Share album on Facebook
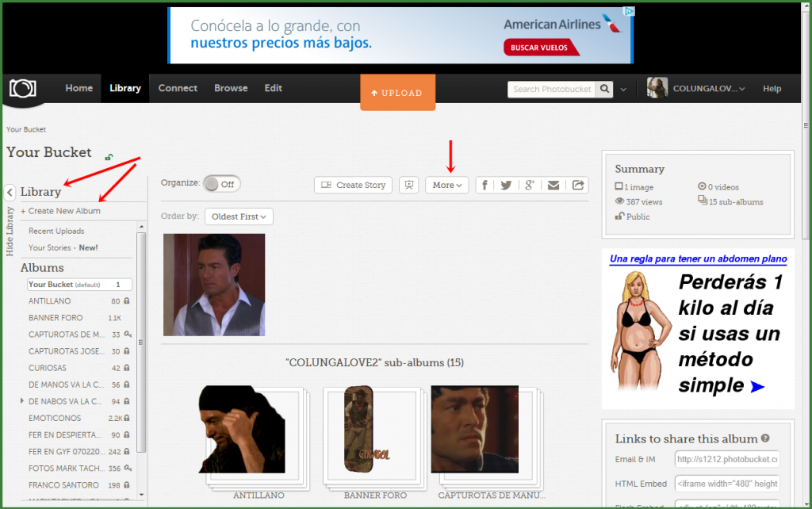Screen dimensions: 812x509 485,185
